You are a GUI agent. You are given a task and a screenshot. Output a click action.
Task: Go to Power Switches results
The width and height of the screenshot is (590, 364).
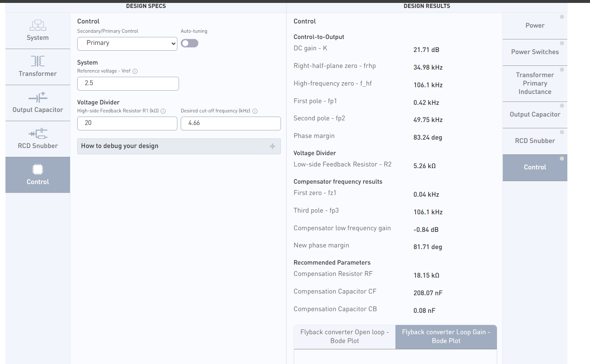click(x=535, y=52)
